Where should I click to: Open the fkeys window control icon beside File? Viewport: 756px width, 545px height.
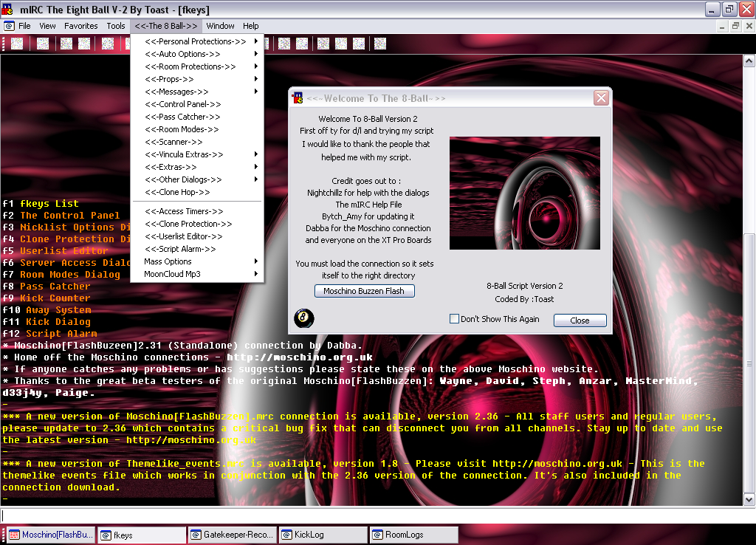(x=8, y=26)
